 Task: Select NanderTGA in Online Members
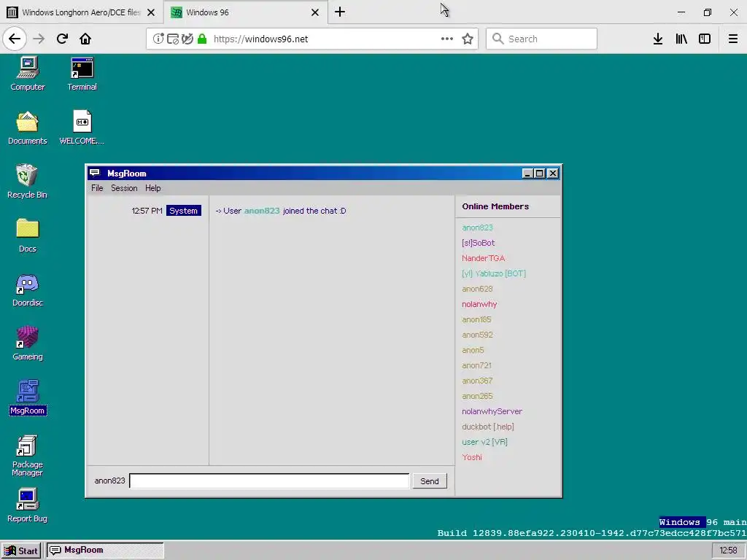click(483, 258)
